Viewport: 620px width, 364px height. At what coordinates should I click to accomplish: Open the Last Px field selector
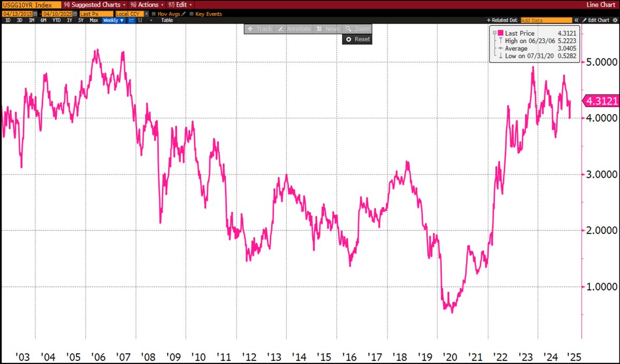coord(96,14)
